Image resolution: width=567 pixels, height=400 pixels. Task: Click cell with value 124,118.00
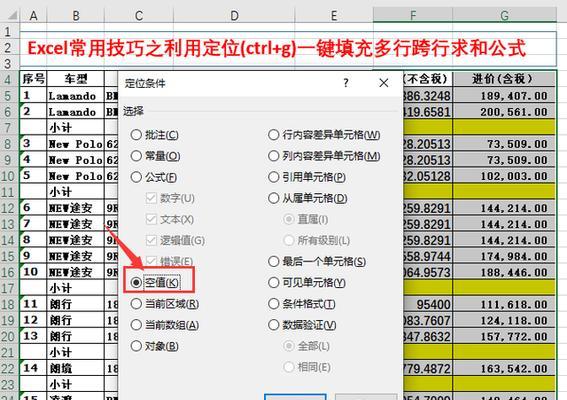tap(504, 320)
